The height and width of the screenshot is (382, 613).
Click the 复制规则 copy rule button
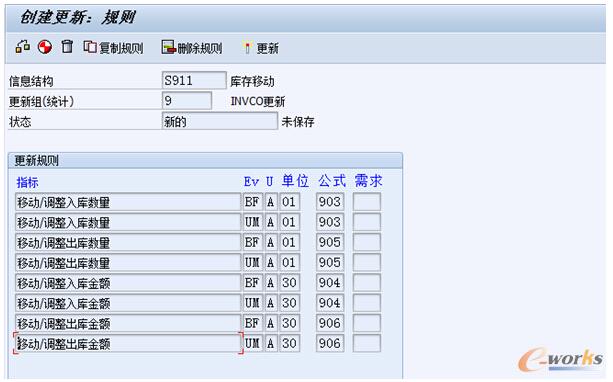pos(113,48)
